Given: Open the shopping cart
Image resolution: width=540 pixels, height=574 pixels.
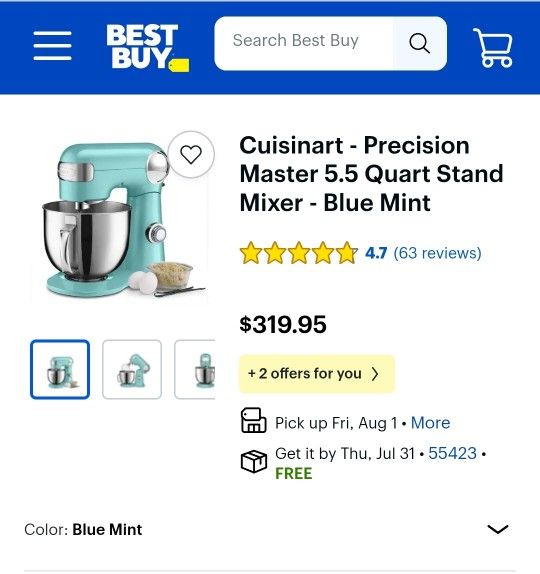Looking at the screenshot, I should tap(493, 48).
